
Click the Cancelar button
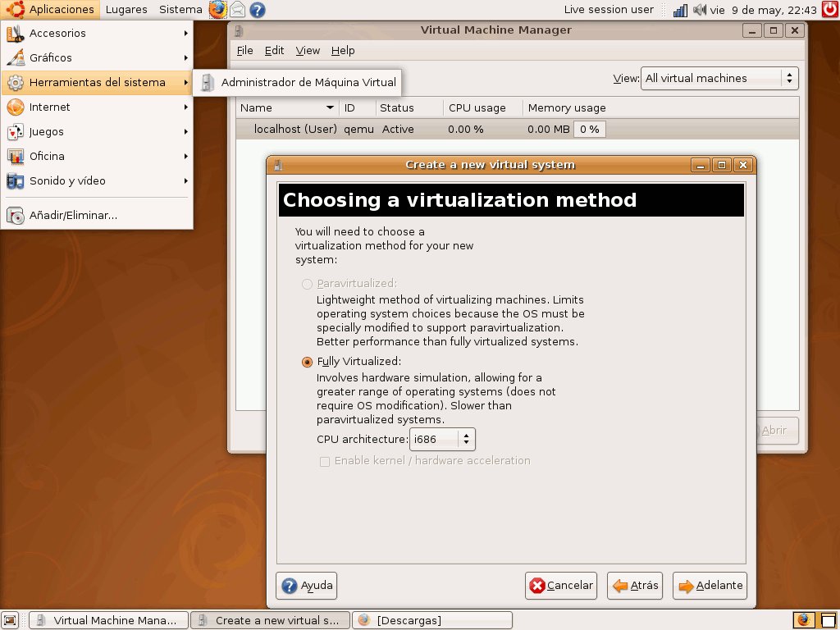point(561,586)
